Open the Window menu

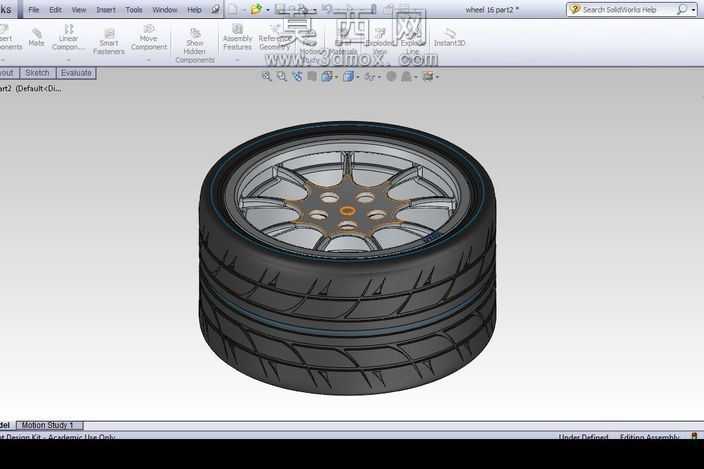pos(165,9)
